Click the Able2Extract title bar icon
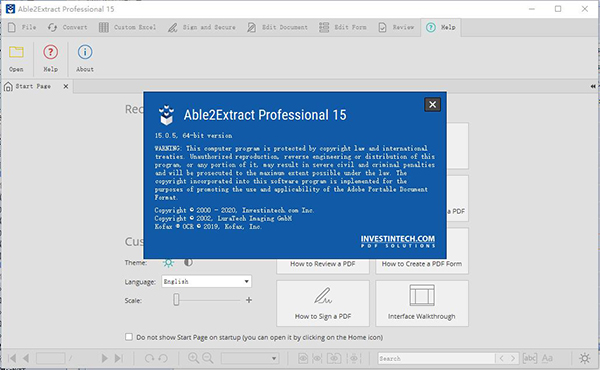The height and width of the screenshot is (370, 600). [10, 9]
